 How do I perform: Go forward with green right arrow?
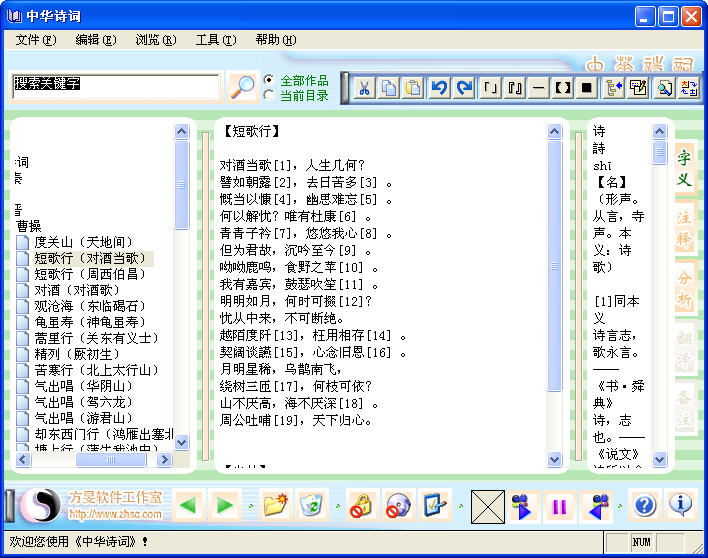click(x=225, y=505)
